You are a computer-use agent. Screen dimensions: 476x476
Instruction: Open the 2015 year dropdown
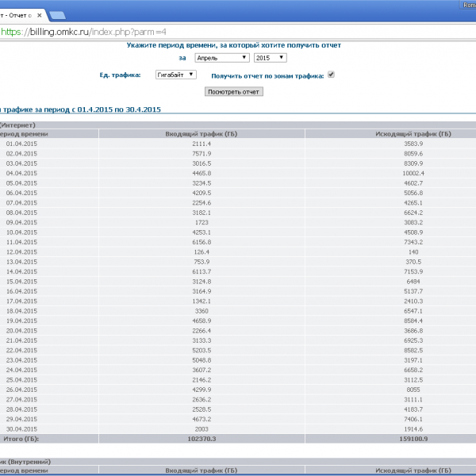271,58
